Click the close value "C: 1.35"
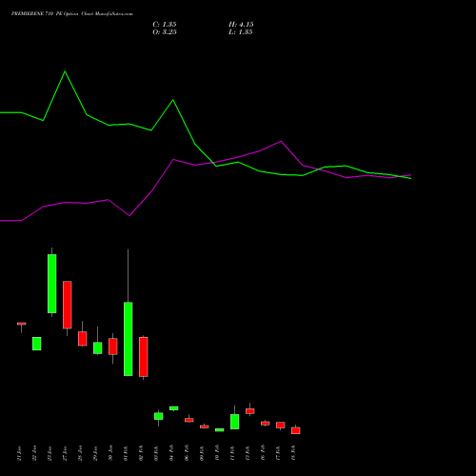The height and width of the screenshot is (476, 476). tap(165, 25)
